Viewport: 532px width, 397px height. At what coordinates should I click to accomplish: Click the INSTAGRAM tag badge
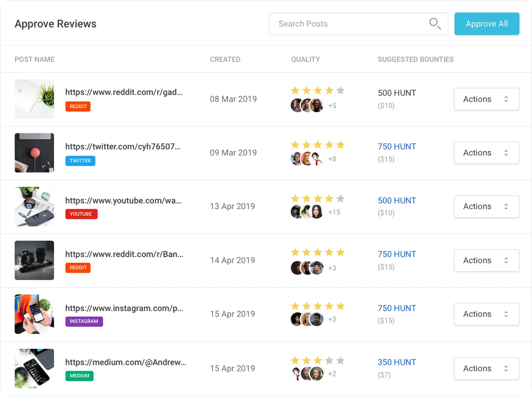[x=84, y=321]
